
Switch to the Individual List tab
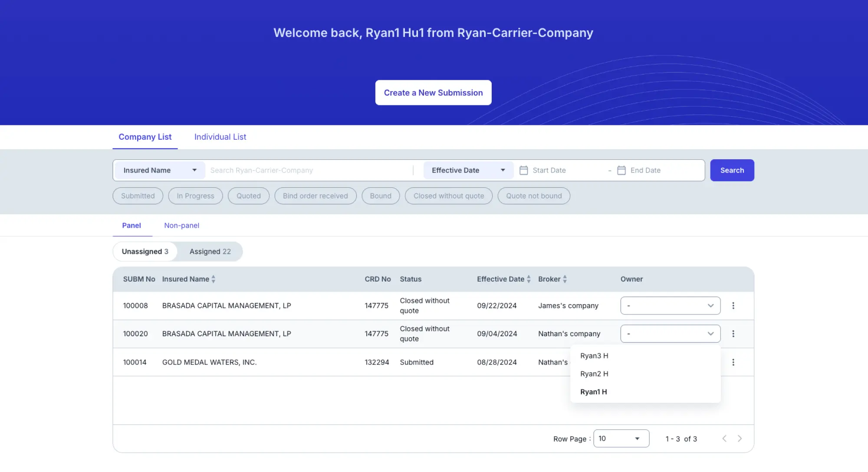pos(220,137)
